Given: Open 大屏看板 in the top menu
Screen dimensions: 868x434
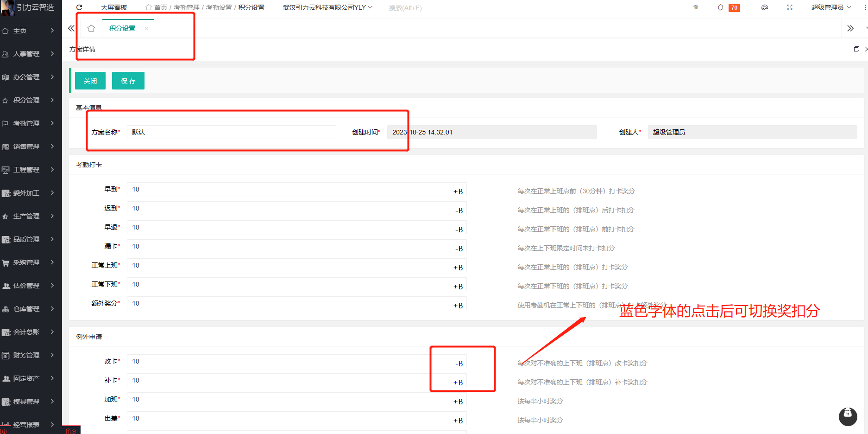Looking at the screenshot, I should tap(114, 7).
